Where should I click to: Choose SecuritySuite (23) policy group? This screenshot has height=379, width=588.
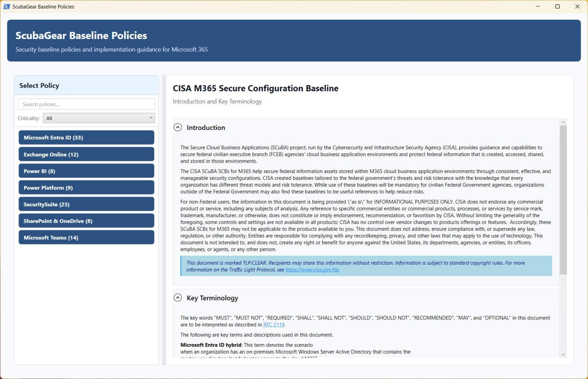[86, 204]
